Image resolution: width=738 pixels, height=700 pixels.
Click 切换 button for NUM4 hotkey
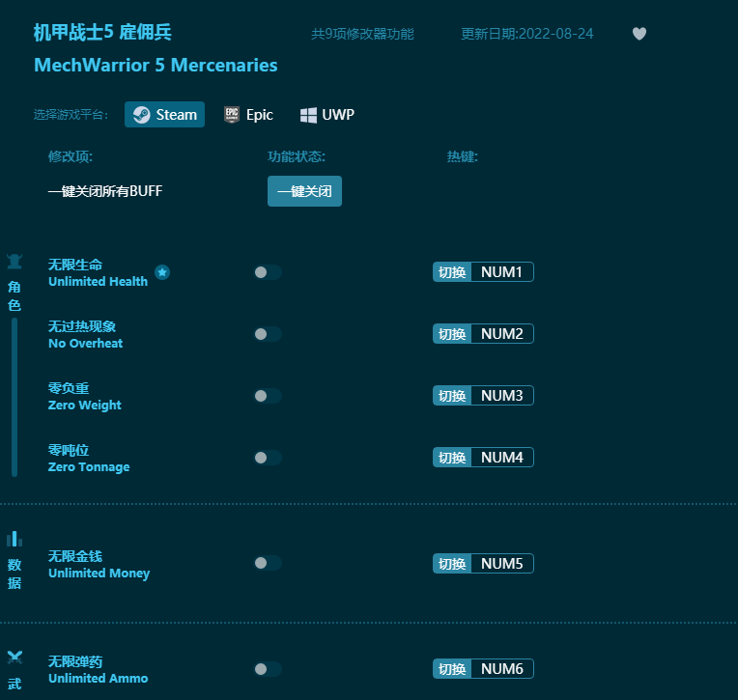click(x=452, y=458)
